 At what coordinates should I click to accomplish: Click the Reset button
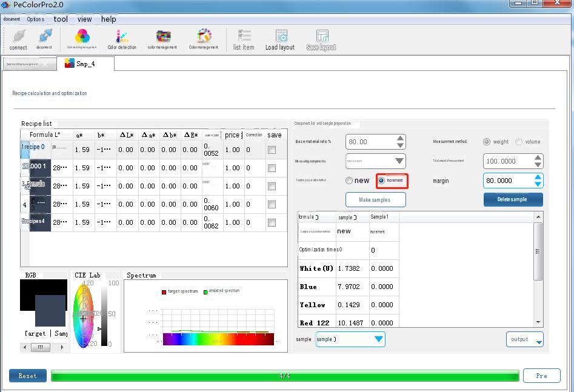(28, 376)
